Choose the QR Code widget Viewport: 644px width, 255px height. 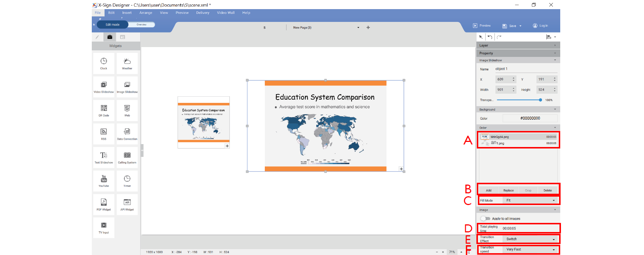pyautogui.click(x=104, y=110)
